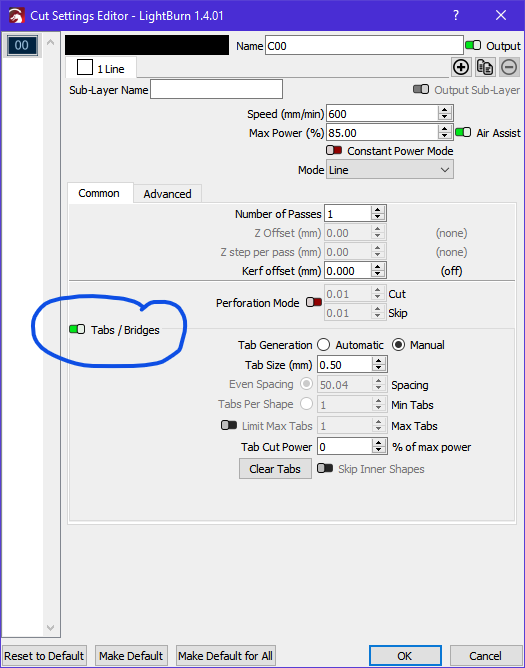Decrease Tab Cut Power value
This screenshot has height=668, width=525.
coord(378,450)
